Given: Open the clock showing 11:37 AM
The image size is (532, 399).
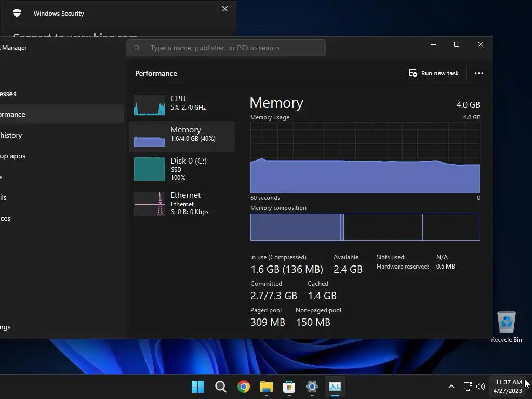Looking at the screenshot, I should coord(508,387).
